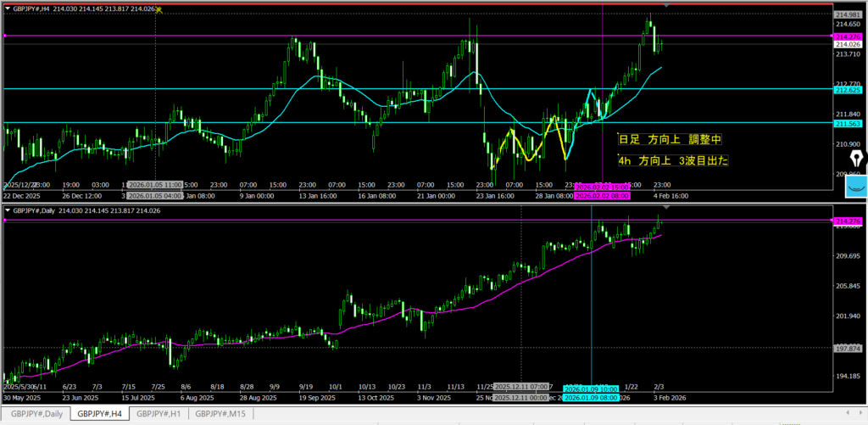
Task: Click the 2026.01.09 08:00 cyan time marker
Action: 591,397
